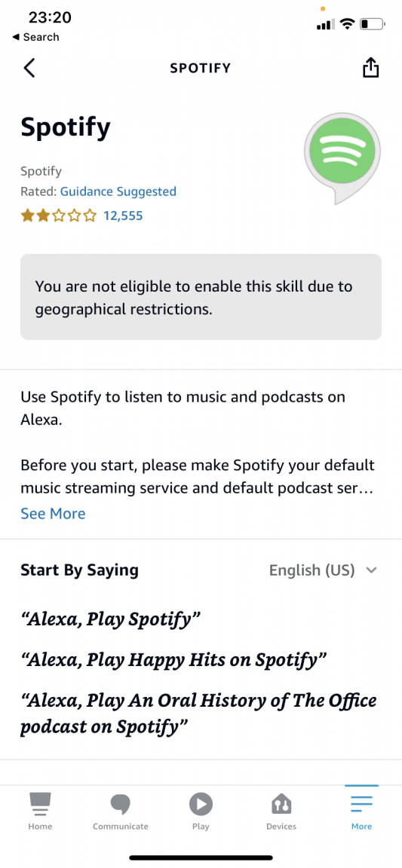Tap the back arrow chevron
The image size is (402, 868).
point(29,68)
